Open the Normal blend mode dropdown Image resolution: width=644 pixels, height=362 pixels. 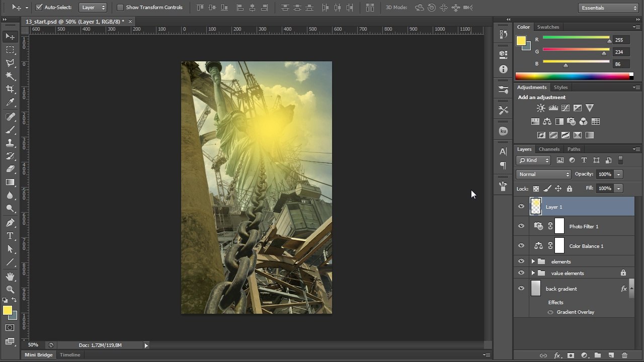pyautogui.click(x=543, y=174)
